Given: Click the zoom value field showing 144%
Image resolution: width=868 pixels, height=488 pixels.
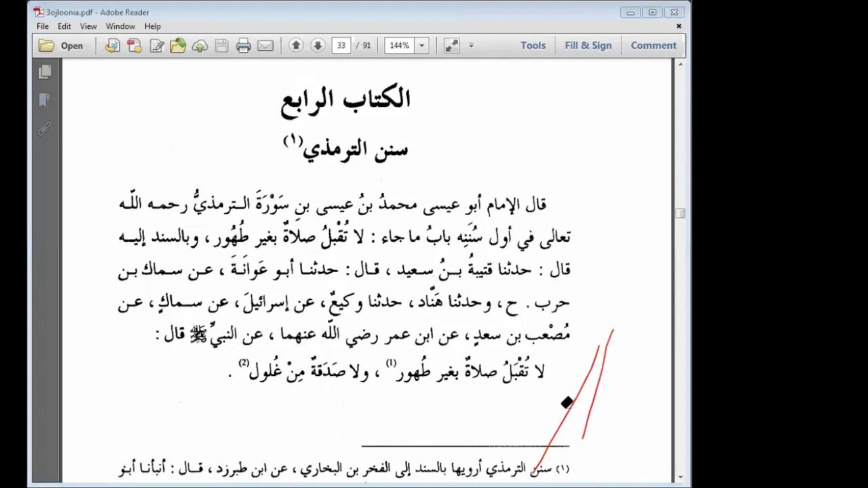Looking at the screenshot, I should point(400,45).
